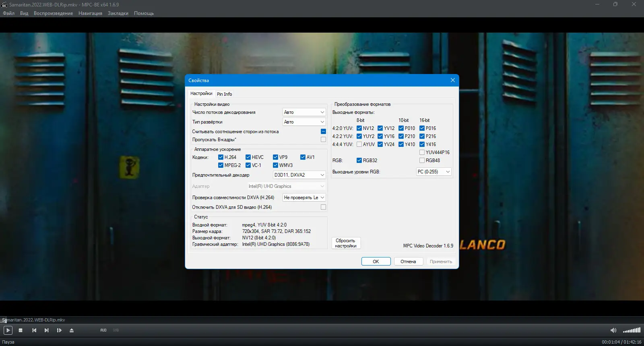Screen dimensions: 644x346
Task: Click Сбросить настройки button
Action: [346, 243]
